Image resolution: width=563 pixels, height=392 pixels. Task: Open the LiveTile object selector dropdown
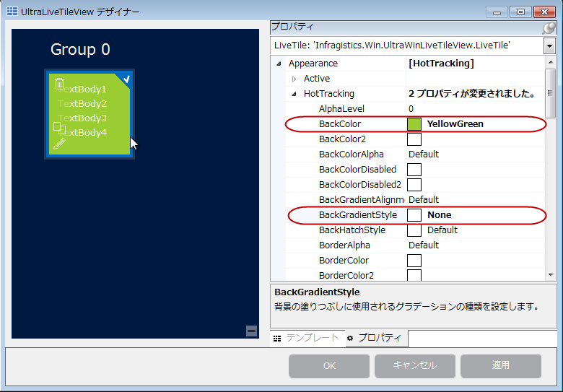pyautogui.click(x=549, y=46)
